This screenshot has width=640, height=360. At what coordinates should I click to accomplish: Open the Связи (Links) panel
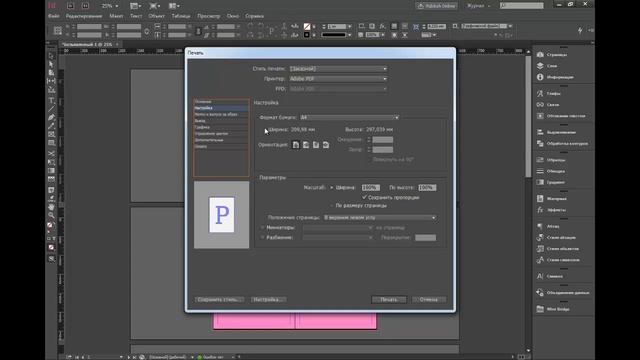click(x=548, y=105)
